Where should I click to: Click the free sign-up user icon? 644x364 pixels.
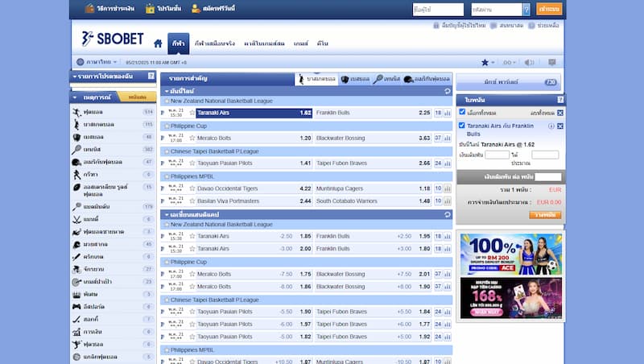pos(196,8)
